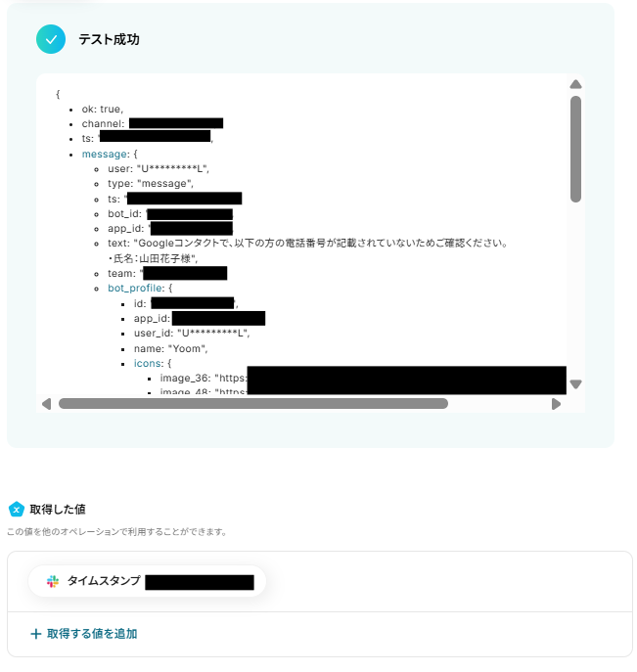Click the scroll up arrow in JSON panel
The height and width of the screenshot is (672, 637).
575,84
